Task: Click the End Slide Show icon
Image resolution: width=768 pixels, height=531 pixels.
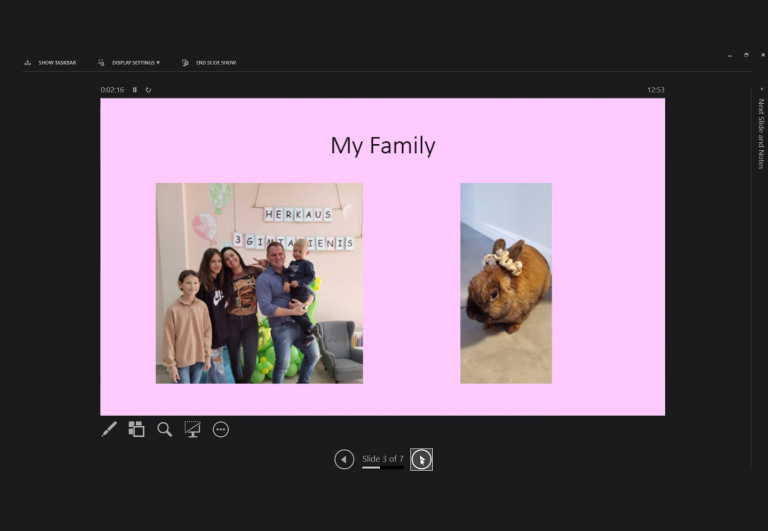Action: (x=185, y=63)
